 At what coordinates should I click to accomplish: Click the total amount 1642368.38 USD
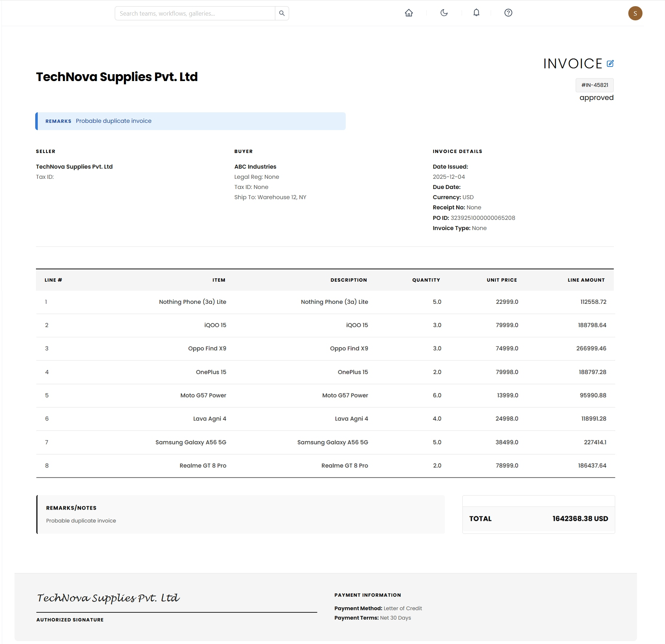tap(580, 519)
